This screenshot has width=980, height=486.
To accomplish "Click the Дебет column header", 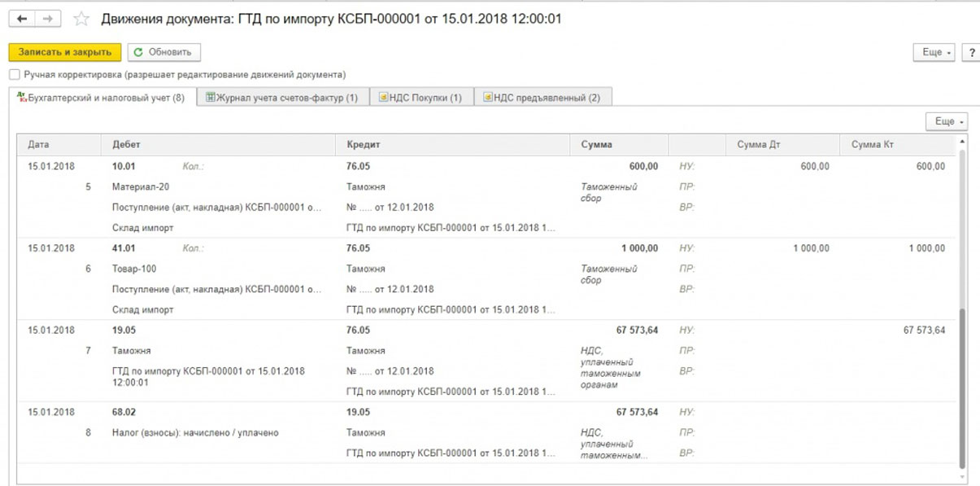I will coord(126,144).
